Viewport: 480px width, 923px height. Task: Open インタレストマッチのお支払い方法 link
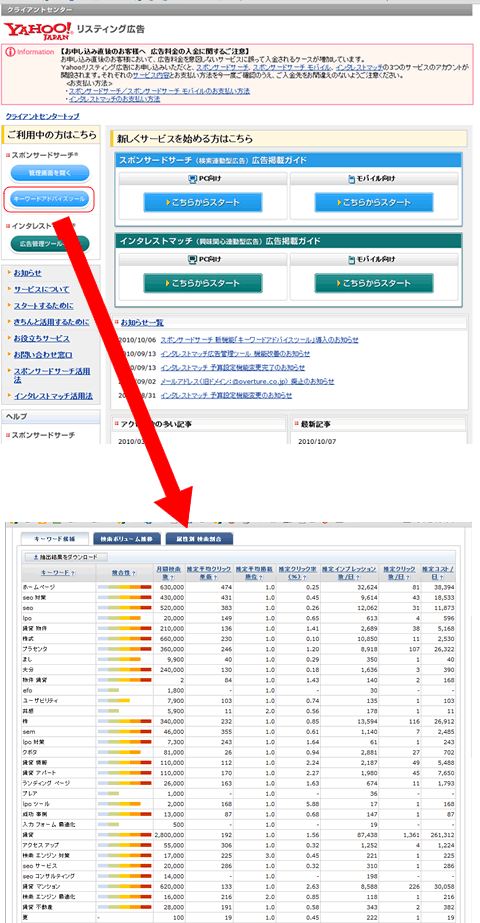click(x=114, y=99)
